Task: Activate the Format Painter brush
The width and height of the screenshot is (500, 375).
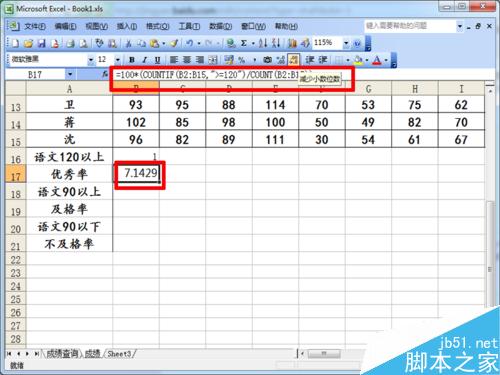Action: (x=174, y=43)
